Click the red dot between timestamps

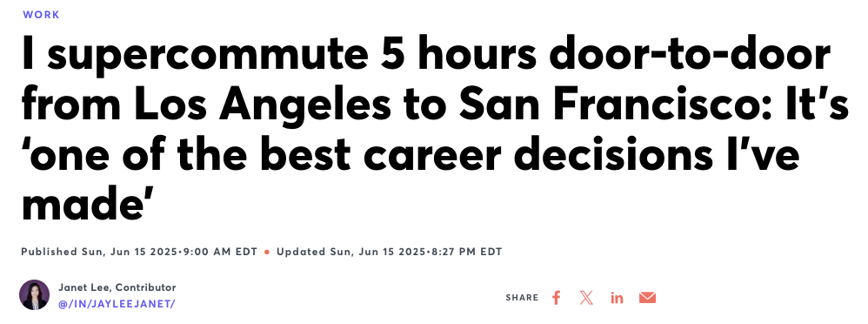(x=267, y=252)
